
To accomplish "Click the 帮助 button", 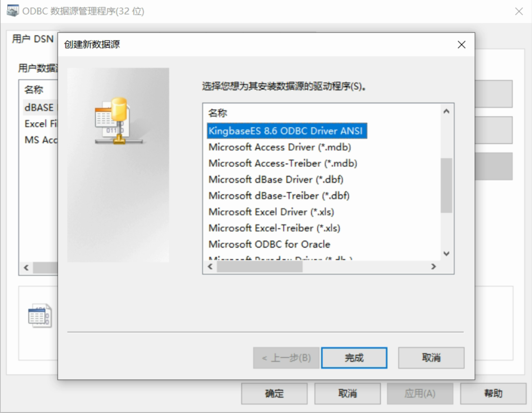I will tap(493, 394).
